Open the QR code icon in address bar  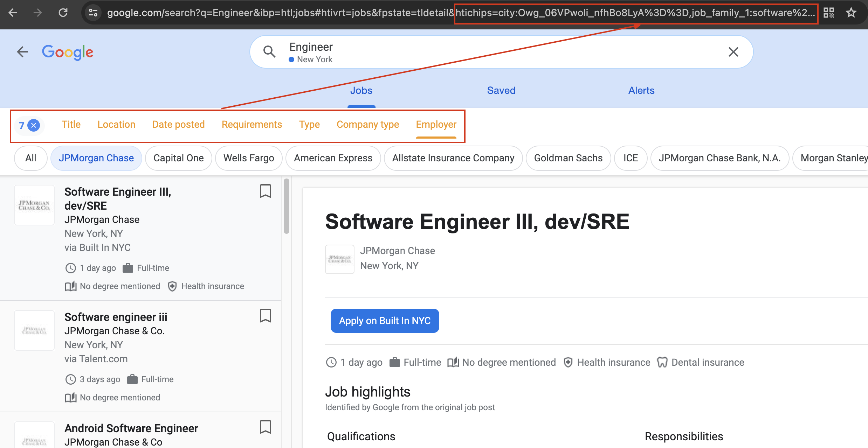click(829, 13)
